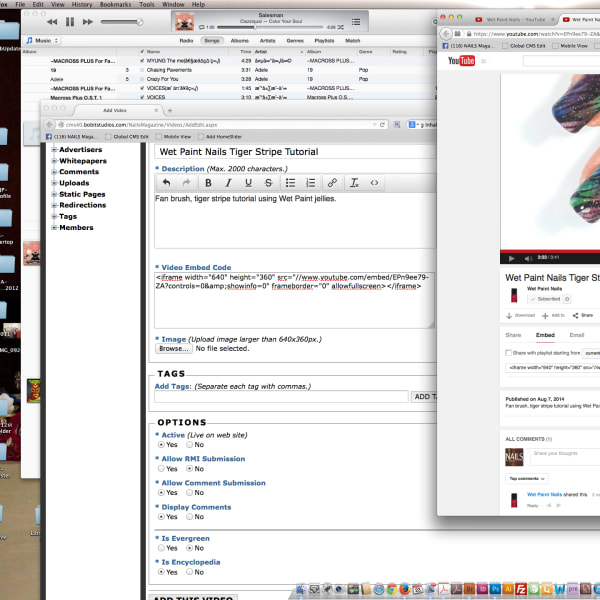600x600 pixels.
Task: Clear formatting with the Tx icon
Action: pyautogui.click(x=354, y=183)
